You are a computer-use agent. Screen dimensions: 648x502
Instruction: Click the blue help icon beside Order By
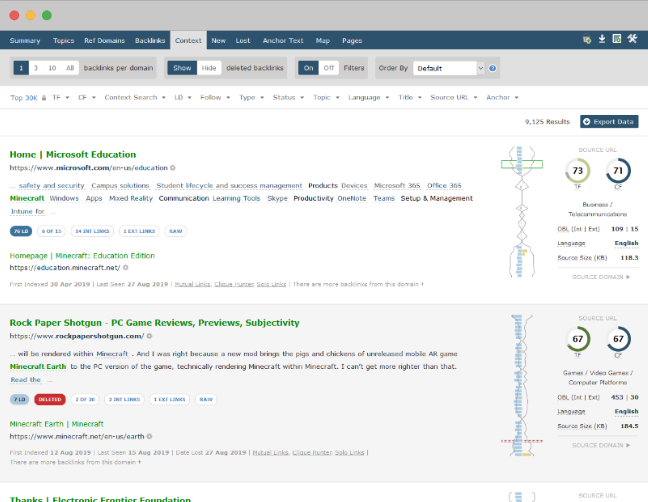492,68
